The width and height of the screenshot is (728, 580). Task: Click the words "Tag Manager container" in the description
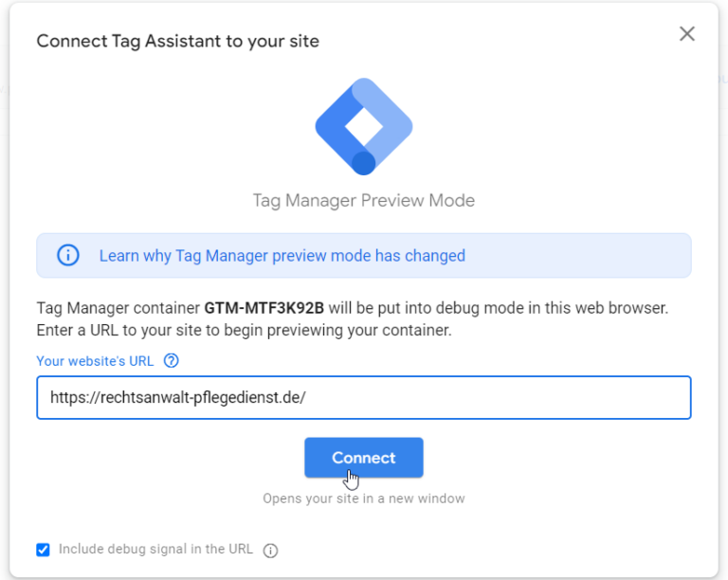pos(118,309)
